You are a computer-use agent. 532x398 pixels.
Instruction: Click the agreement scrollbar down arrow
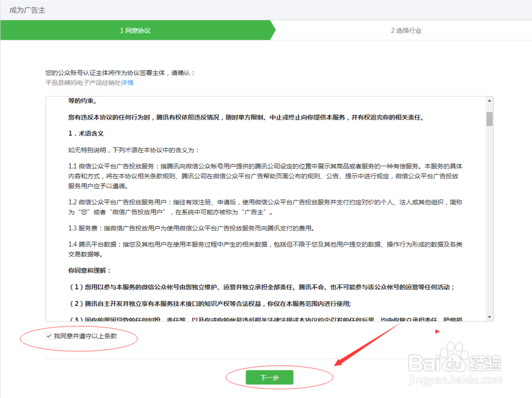(x=489, y=317)
